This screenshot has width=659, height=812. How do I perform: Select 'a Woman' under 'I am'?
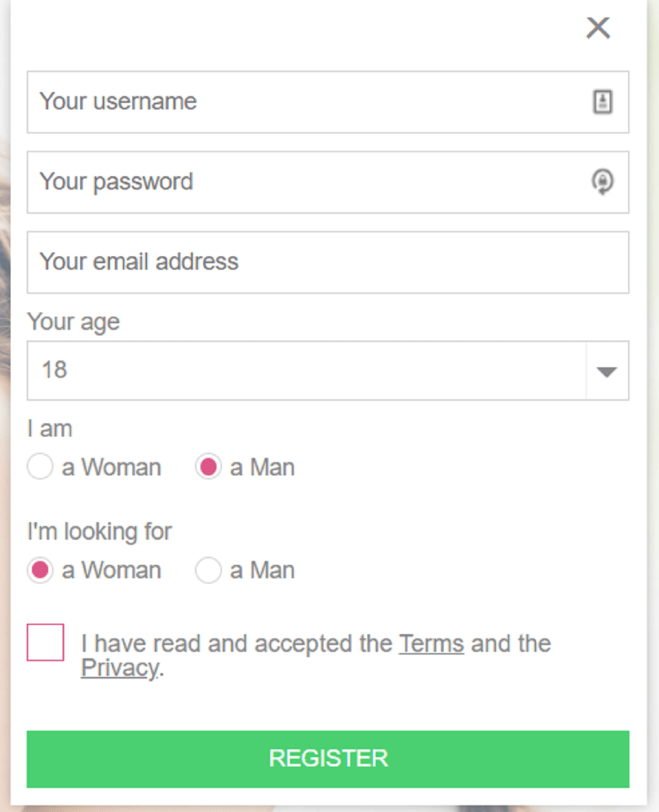[x=40, y=466]
